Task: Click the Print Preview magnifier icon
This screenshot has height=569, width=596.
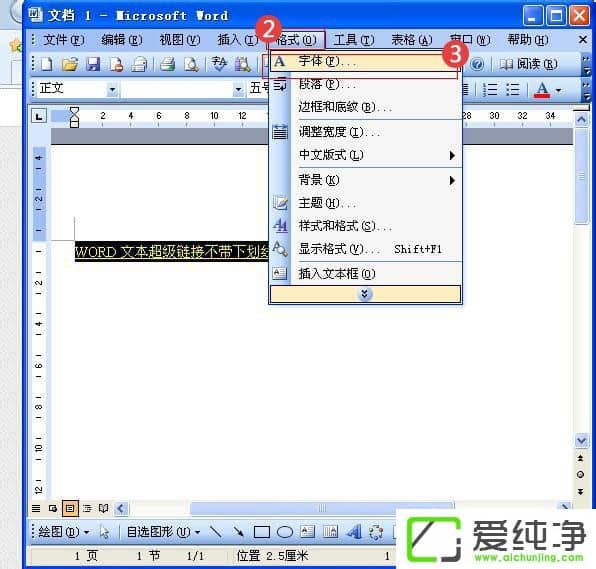Action: [x=191, y=64]
